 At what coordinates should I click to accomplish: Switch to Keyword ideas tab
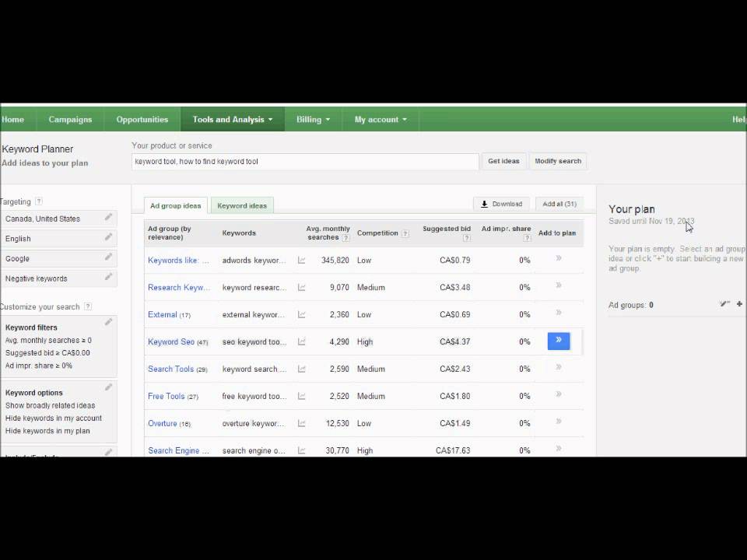tap(242, 205)
